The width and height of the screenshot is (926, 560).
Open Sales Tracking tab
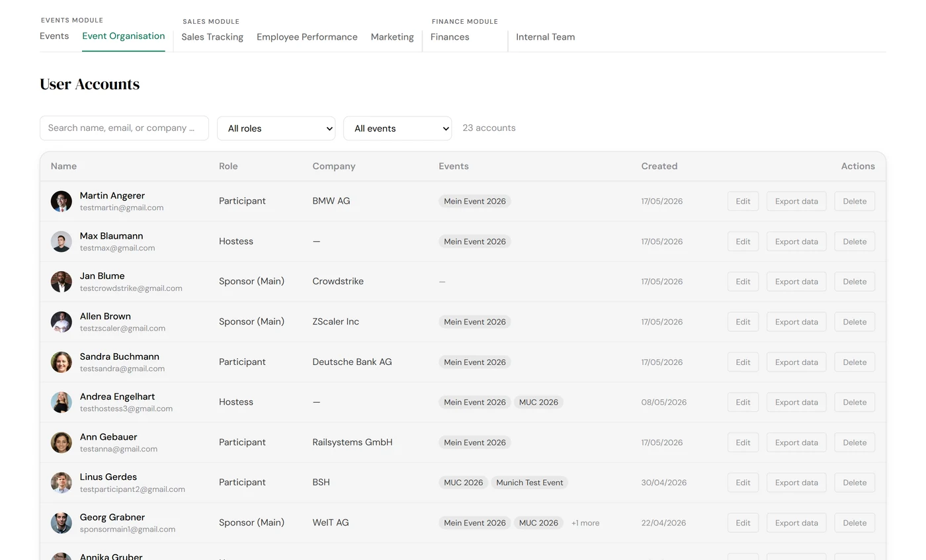(x=212, y=37)
